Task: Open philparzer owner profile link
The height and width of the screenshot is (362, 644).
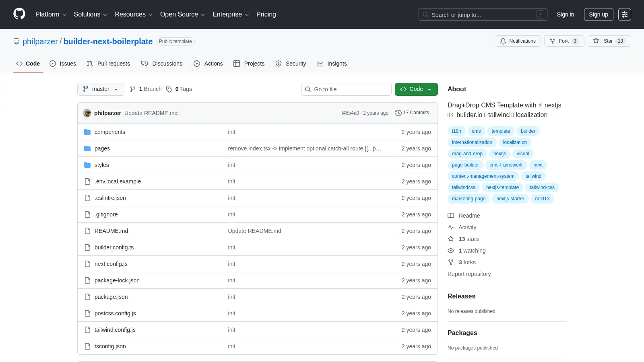Action: [x=40, y=41]
